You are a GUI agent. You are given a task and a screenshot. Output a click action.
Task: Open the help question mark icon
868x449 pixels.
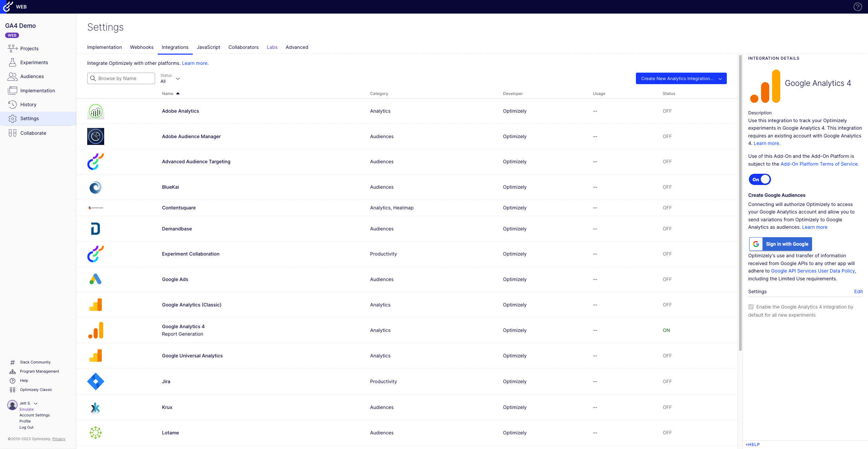point(857,7)
